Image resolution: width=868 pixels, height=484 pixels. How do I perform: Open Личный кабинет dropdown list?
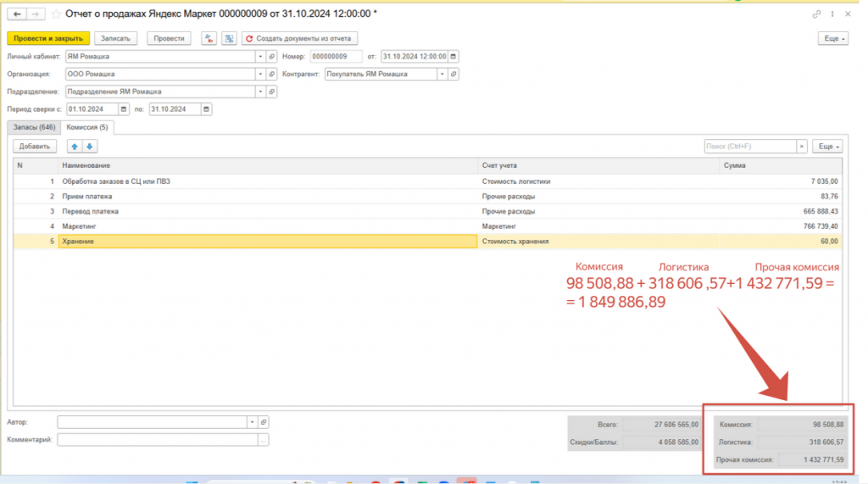point(259,57)
